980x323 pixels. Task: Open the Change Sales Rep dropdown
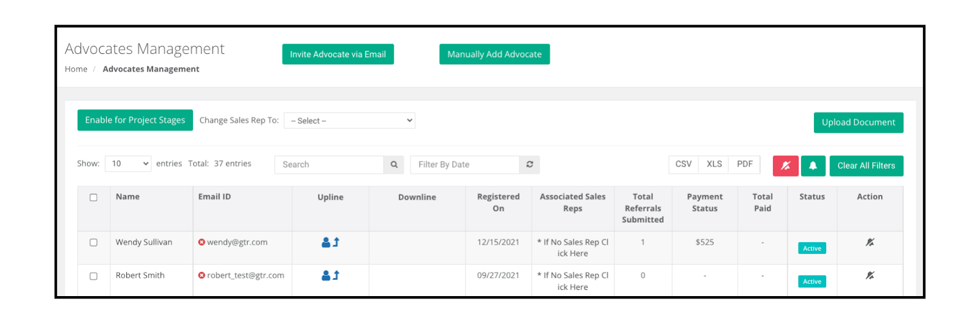(350, 121)
